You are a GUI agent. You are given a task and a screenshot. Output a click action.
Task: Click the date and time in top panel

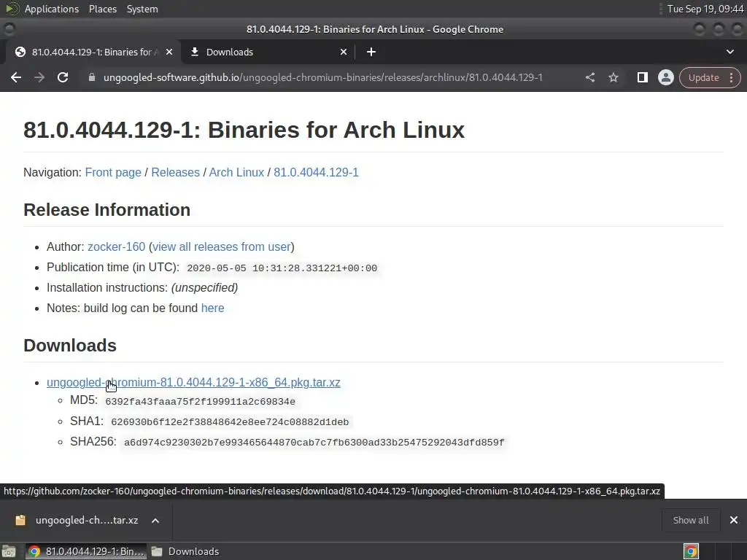tap(705, 9)
